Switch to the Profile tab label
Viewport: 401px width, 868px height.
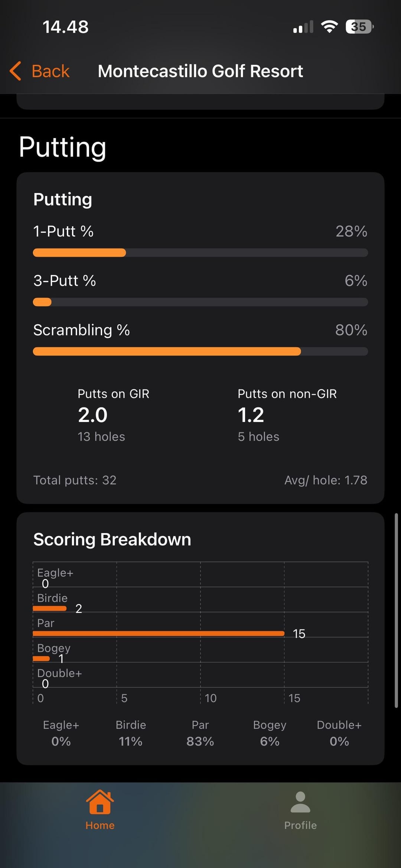[300, 825]
